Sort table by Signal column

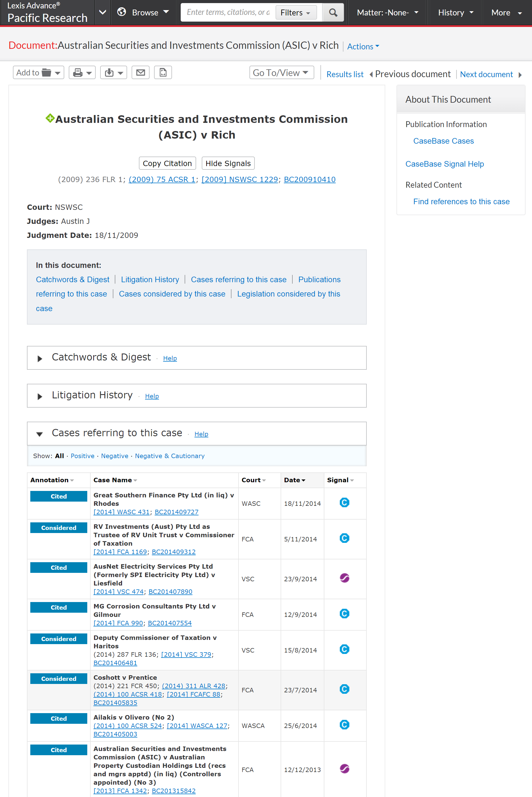(340, 480)
